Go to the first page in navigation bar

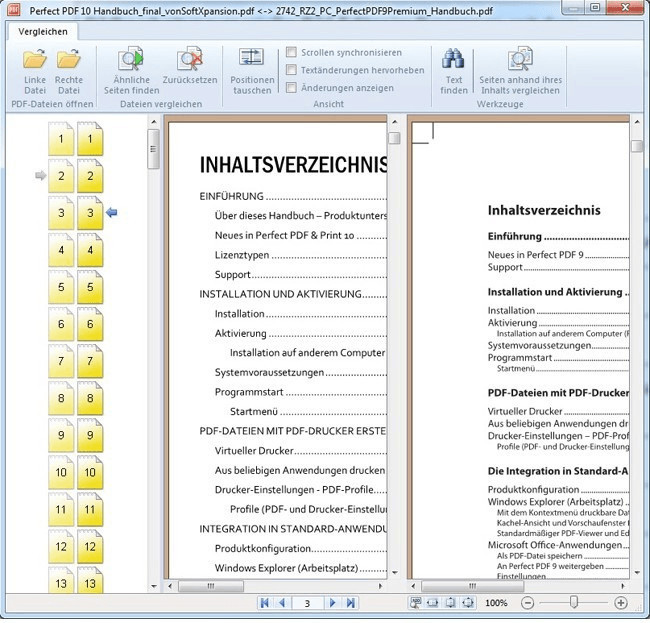coord(264,603)
